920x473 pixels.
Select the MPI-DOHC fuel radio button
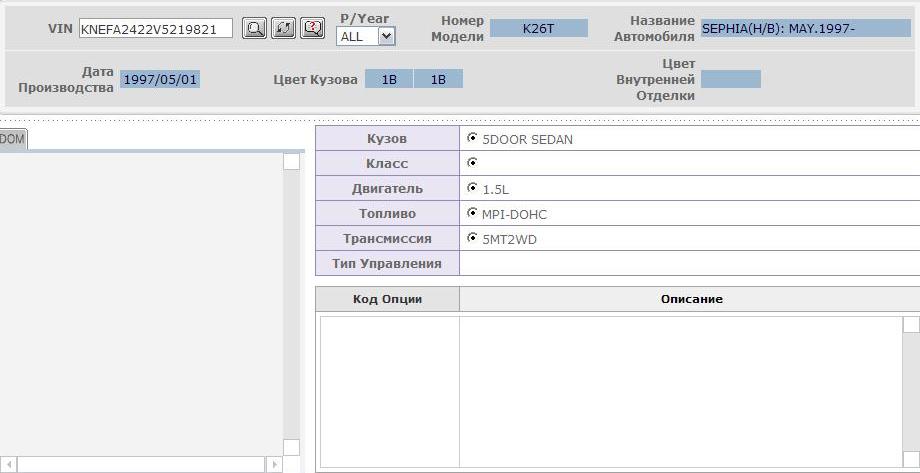[472, 213]
